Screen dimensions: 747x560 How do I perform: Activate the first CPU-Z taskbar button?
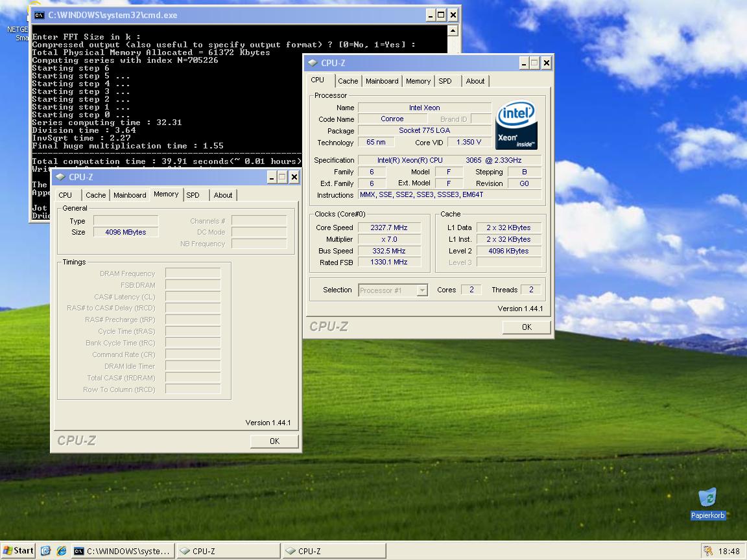[x=228, y=551]
